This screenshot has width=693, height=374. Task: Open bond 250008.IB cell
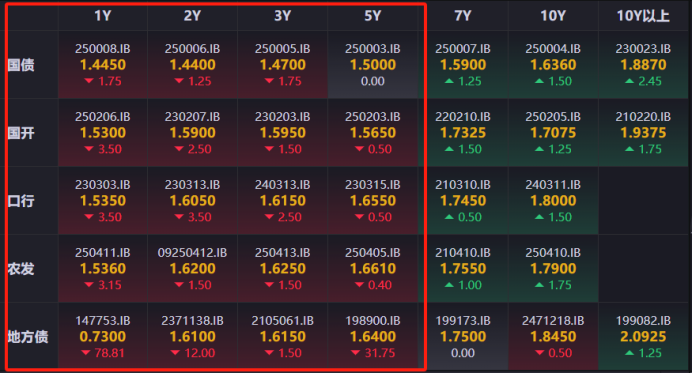tap(103, 65)
